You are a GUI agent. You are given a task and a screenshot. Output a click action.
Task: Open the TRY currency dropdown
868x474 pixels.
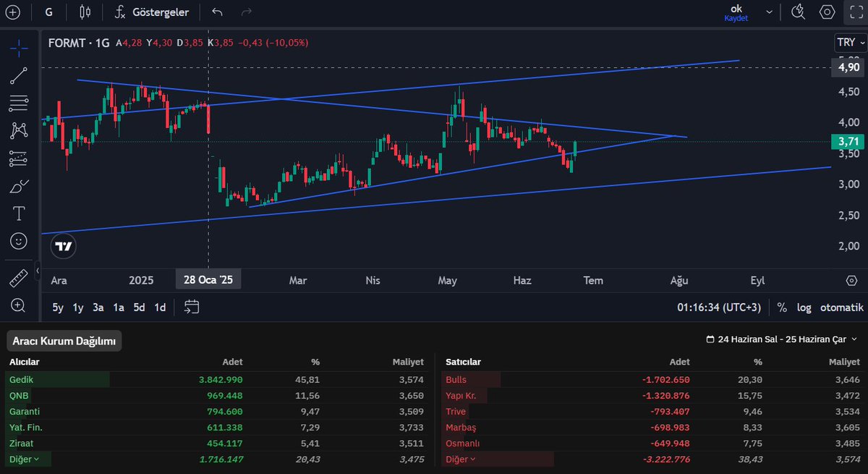[x=851, y=43]
